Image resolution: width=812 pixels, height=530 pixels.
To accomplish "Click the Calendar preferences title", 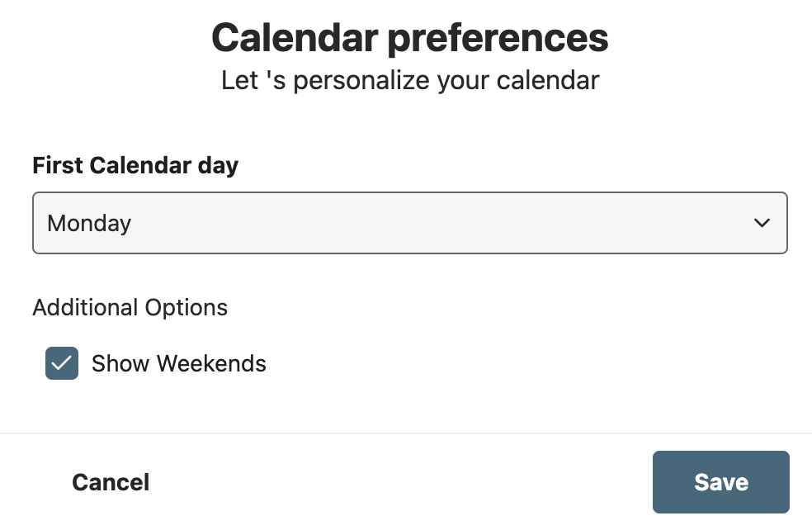I will point(409,38).
